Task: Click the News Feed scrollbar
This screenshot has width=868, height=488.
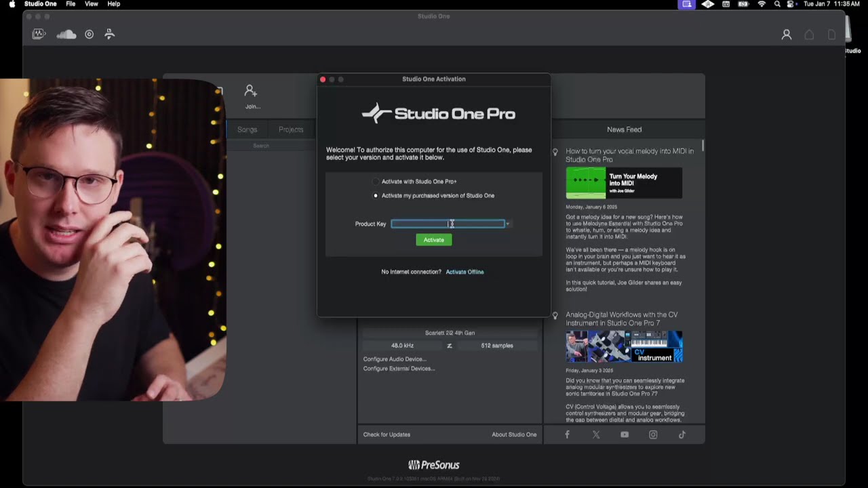Action: click(703, 146)
